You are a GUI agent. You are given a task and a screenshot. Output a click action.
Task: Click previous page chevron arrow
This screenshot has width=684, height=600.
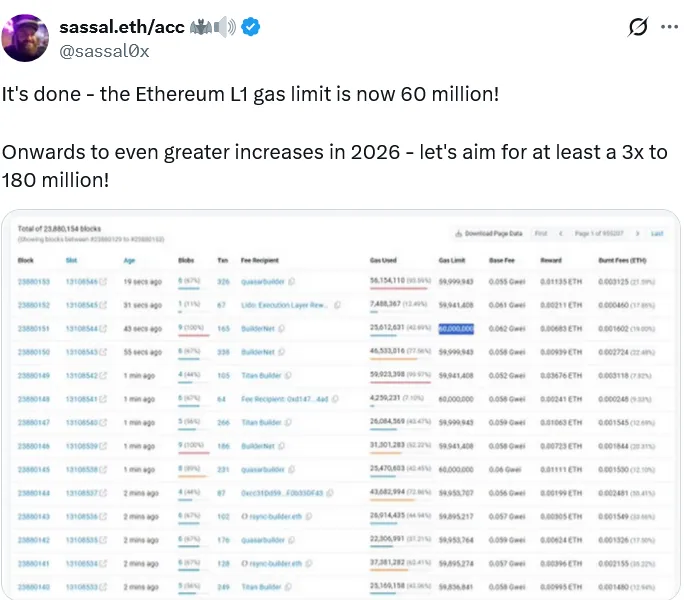[x=561, y=233]
